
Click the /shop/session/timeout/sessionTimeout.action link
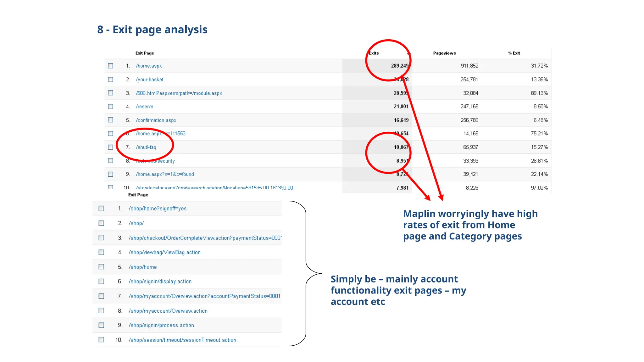182,340
